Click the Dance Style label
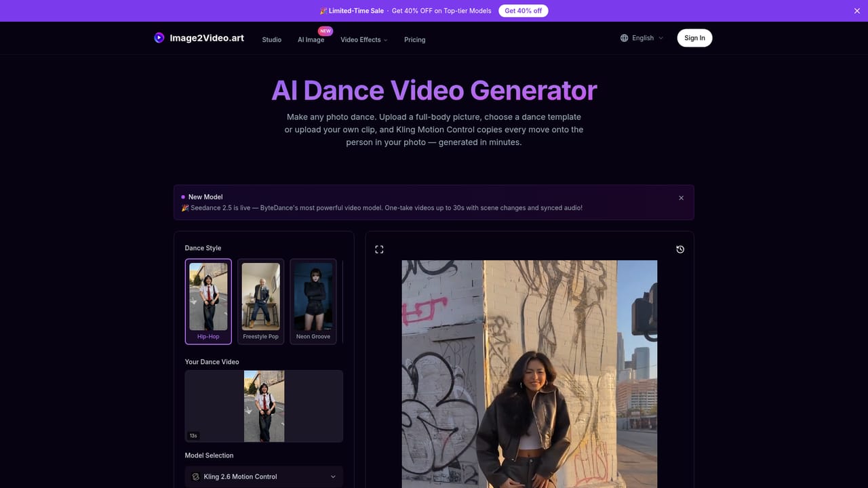This screenshot has width=868, height=488. click(203, 248)
